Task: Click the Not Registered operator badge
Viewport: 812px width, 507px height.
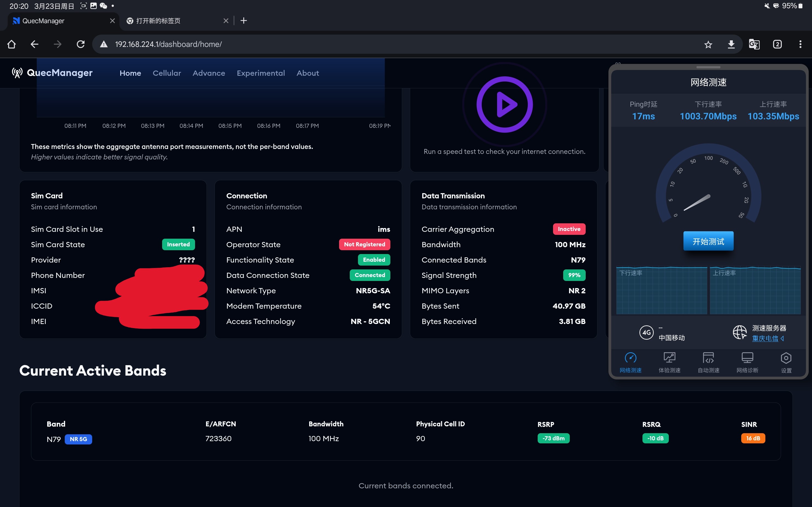Action: 364,244
